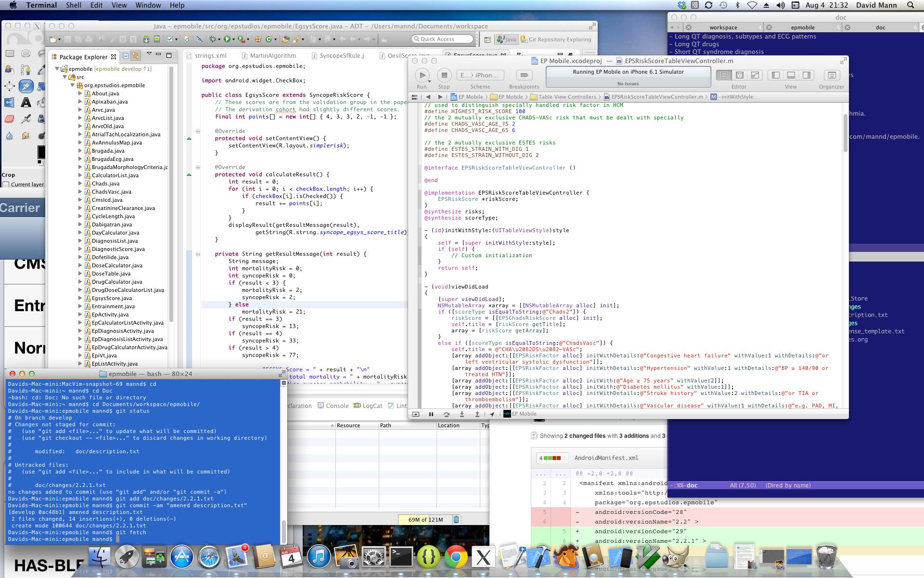Toggle Xcode Breakpoints button
Viewport: 924px width, 578px height.
[x=524, y=75]
